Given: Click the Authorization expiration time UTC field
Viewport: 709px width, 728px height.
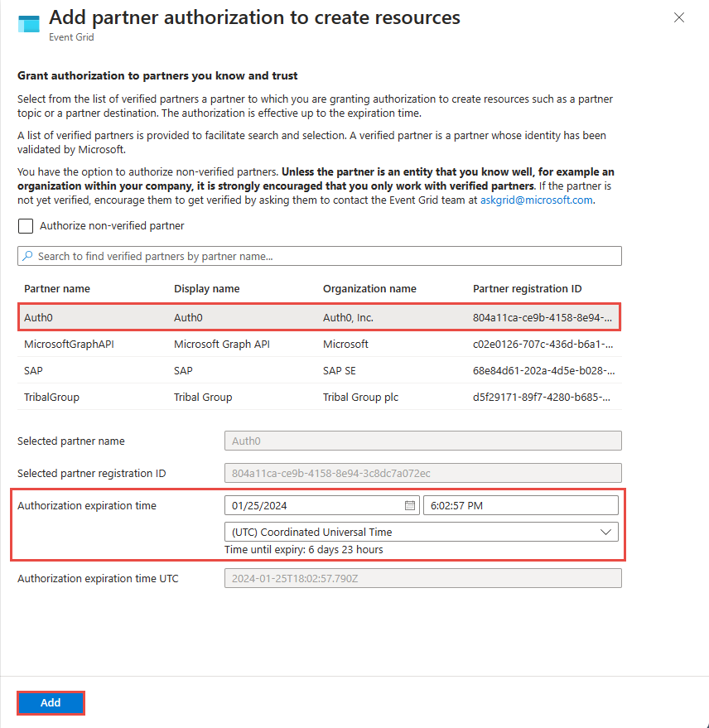Looking at the screenshot, I should tap(422, 577).
